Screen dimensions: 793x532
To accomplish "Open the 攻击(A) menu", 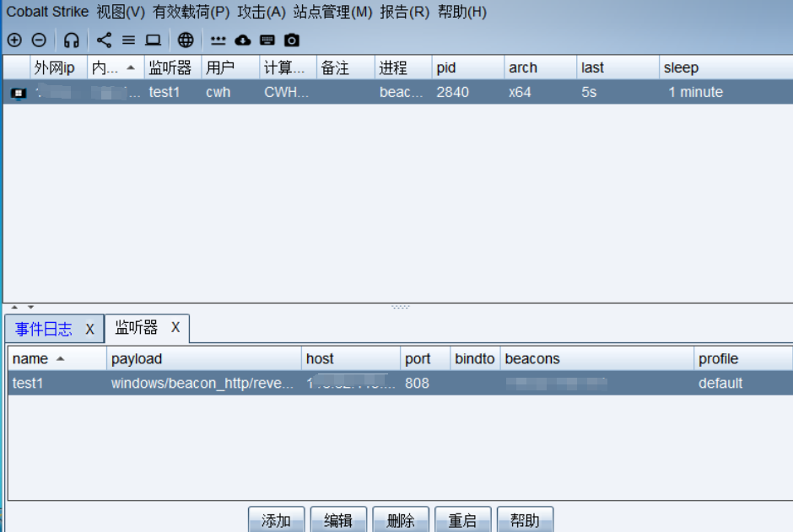I will (x=262, y=12).
